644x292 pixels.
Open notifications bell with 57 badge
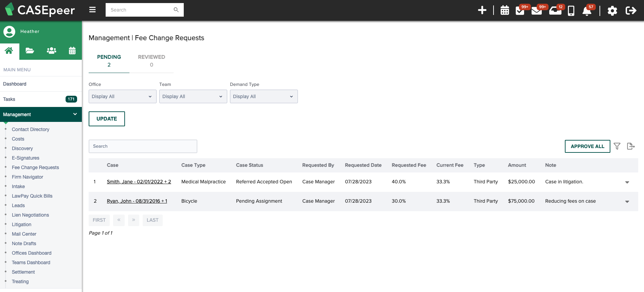(587, 11)
